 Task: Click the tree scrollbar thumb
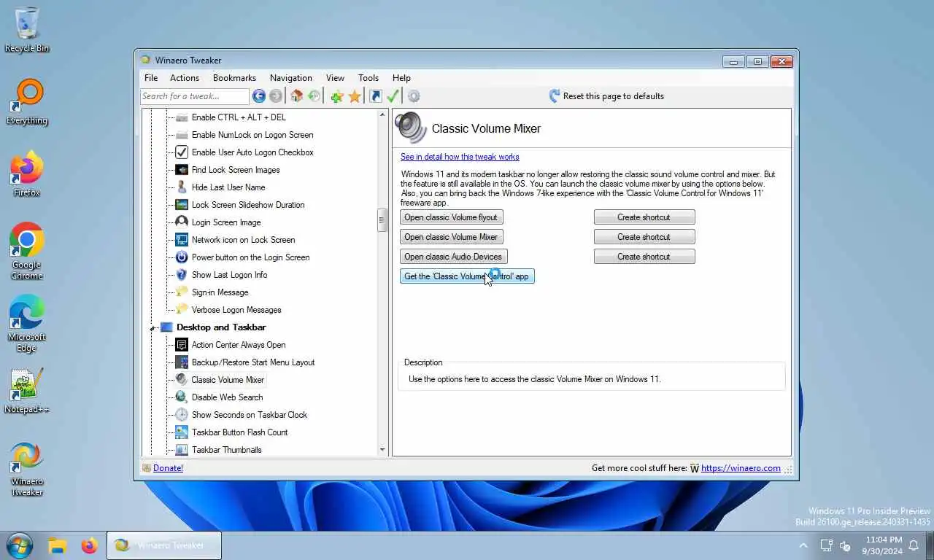tap(382, 220)
